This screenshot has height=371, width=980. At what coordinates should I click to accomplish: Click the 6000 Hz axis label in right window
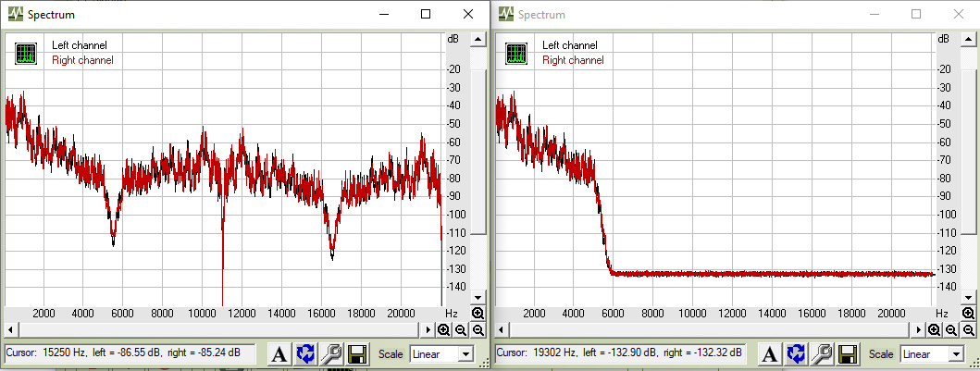click(x=614, y=313)
